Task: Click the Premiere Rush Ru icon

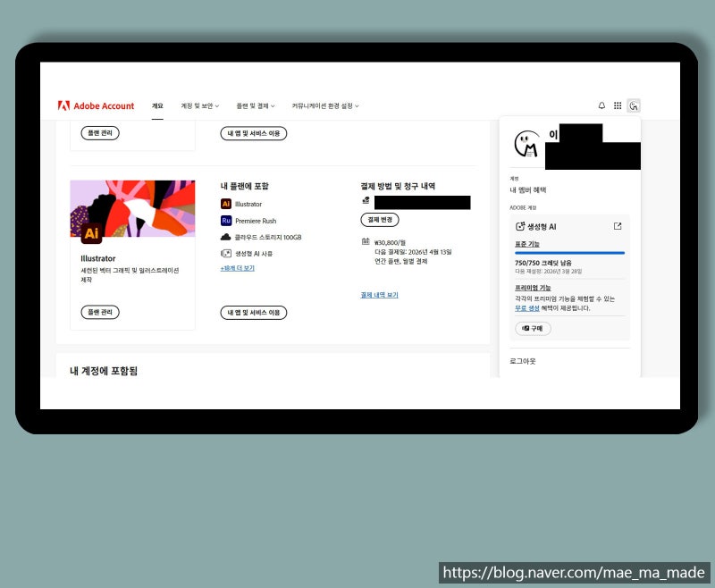Action: 226,221
